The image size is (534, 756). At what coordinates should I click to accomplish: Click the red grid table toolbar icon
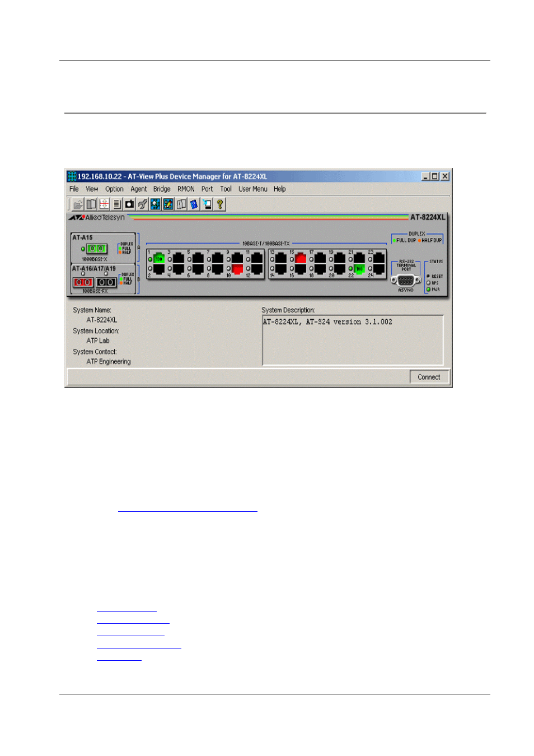(104, 204)
